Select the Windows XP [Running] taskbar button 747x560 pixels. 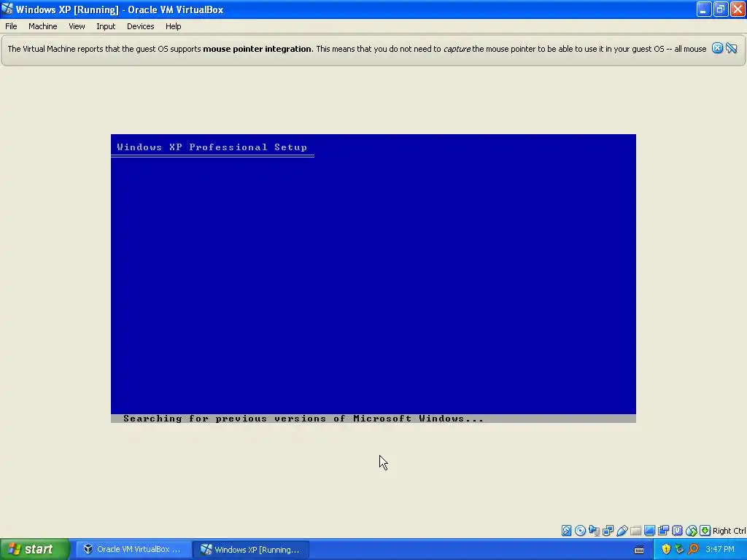pos(251,549)
